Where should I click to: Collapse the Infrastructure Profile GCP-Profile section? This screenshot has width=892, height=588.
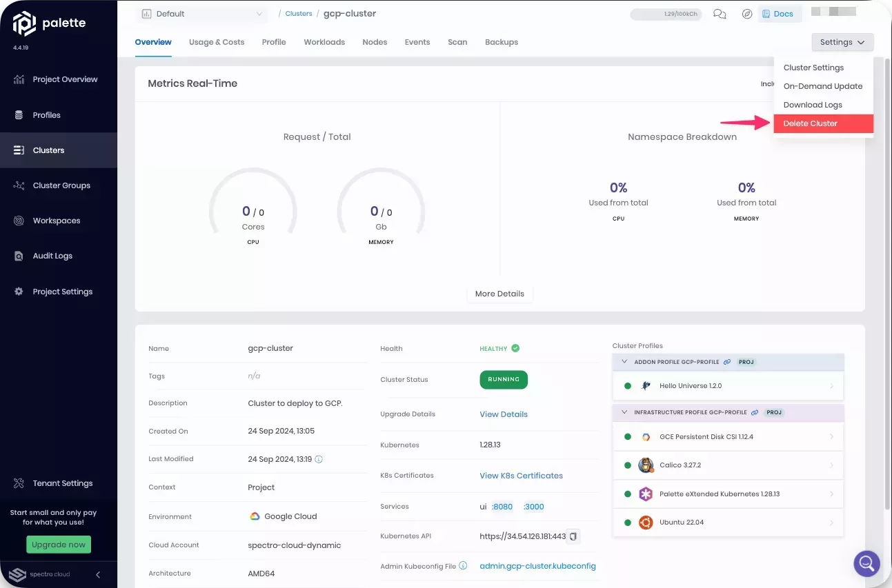click(x=625, y=412)
